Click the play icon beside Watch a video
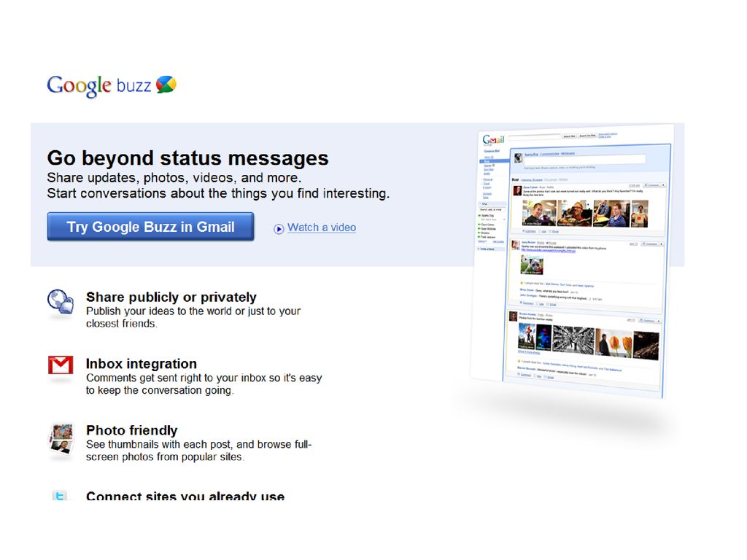Screen dimensions: 747x560 point(279,229)
